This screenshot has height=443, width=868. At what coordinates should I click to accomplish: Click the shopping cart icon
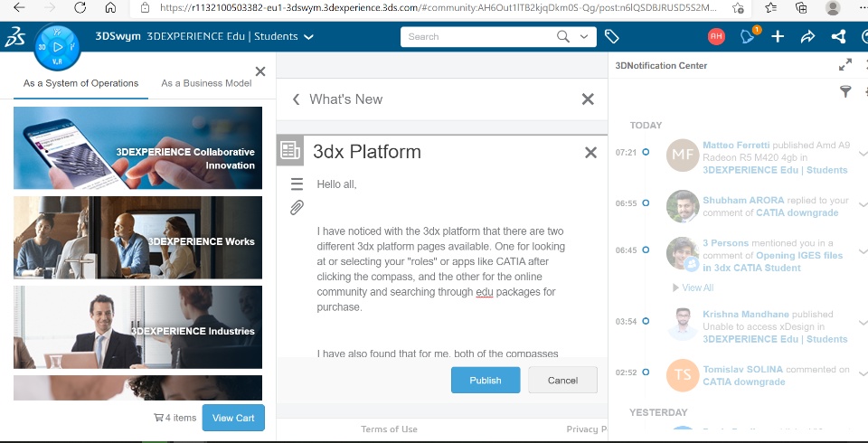coord(158,418)
